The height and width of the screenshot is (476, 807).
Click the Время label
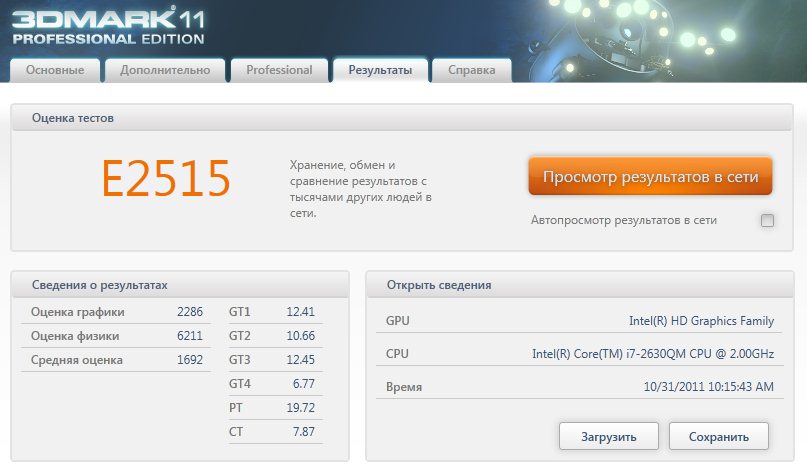pyautogui.click(x=404, y=387)
